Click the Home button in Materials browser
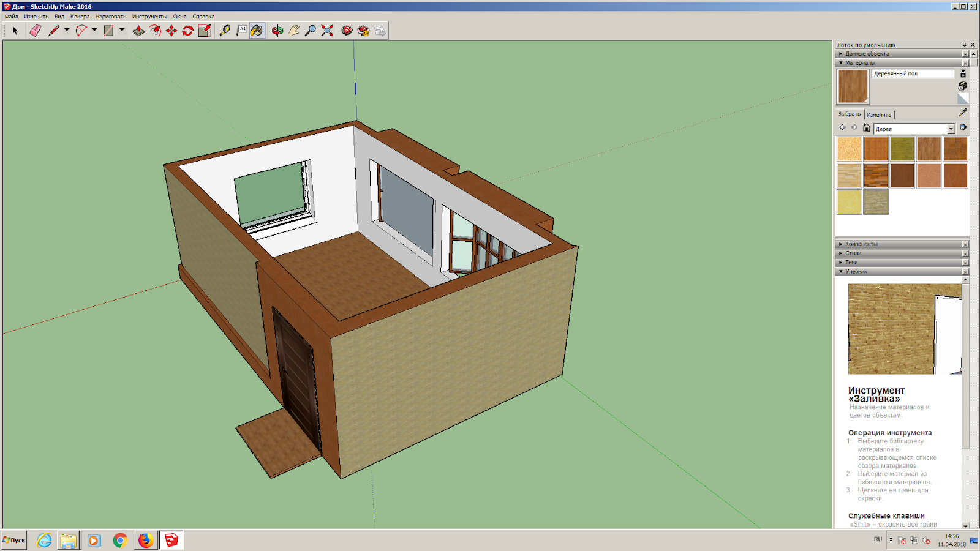The image size is (980, 551). click(867, 129)
